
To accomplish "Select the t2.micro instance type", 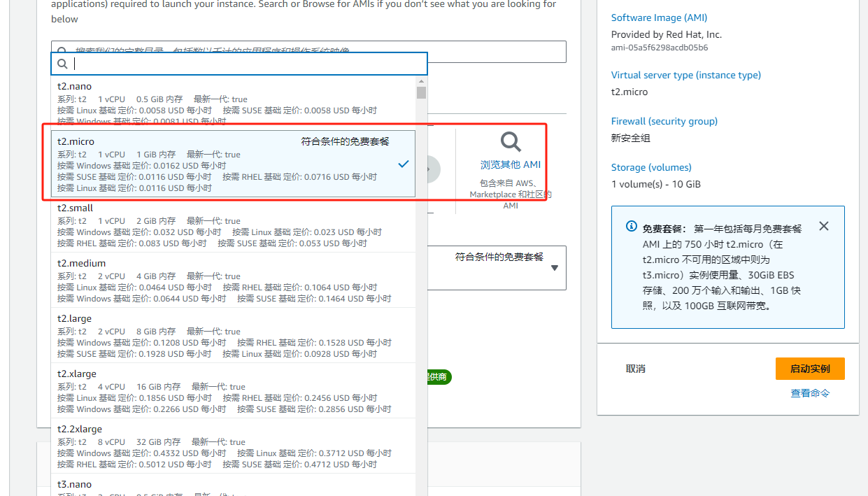I will pos(233,164).
